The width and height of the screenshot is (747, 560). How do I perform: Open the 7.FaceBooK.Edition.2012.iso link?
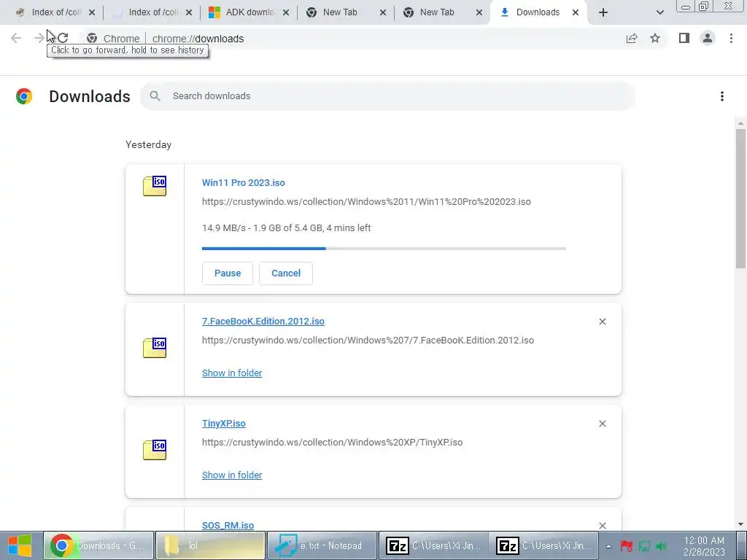pyautogui.click(x=263, y=322)
